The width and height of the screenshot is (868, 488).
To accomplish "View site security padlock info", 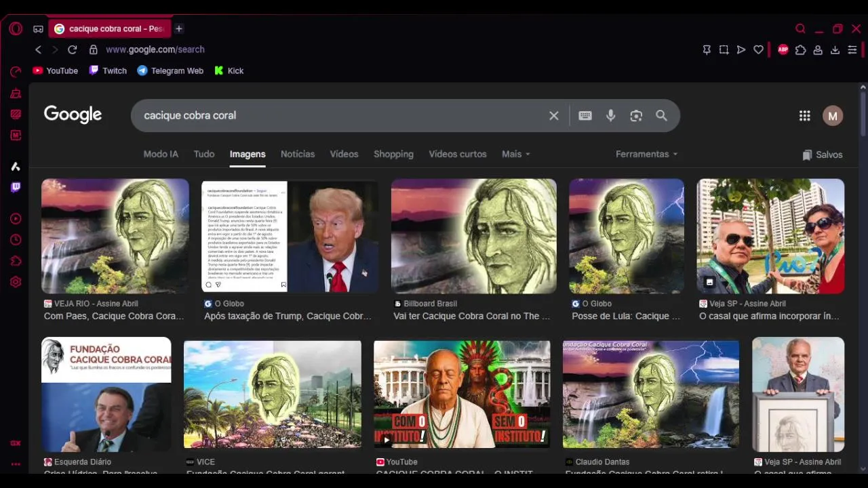I will click(x=94, y=49).
